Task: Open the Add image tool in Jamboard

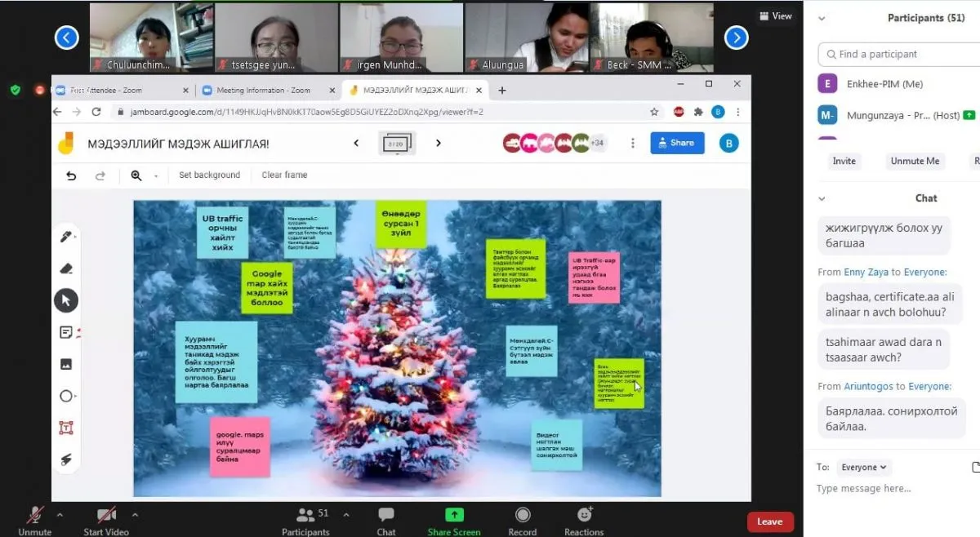Action: 66,364
